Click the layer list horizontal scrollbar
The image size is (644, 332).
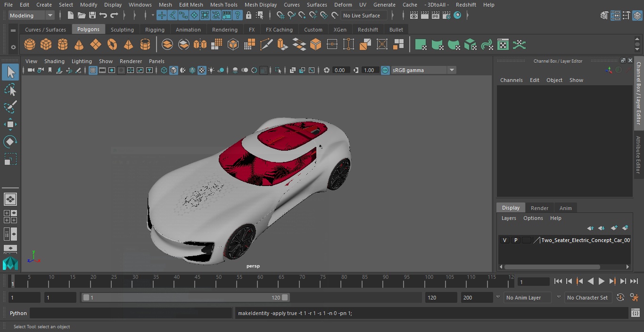pos(552,267)
